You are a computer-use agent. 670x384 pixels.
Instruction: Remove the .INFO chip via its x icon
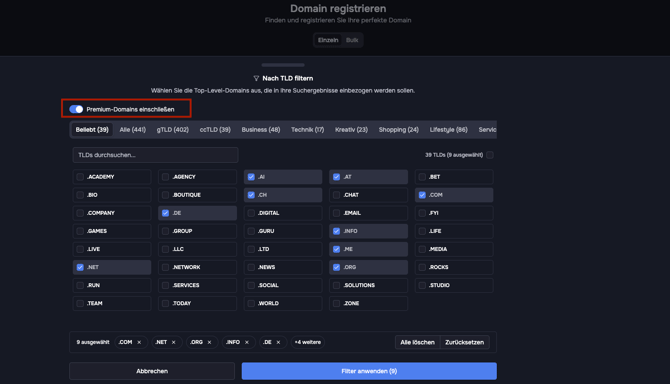(x=247, y=342)
